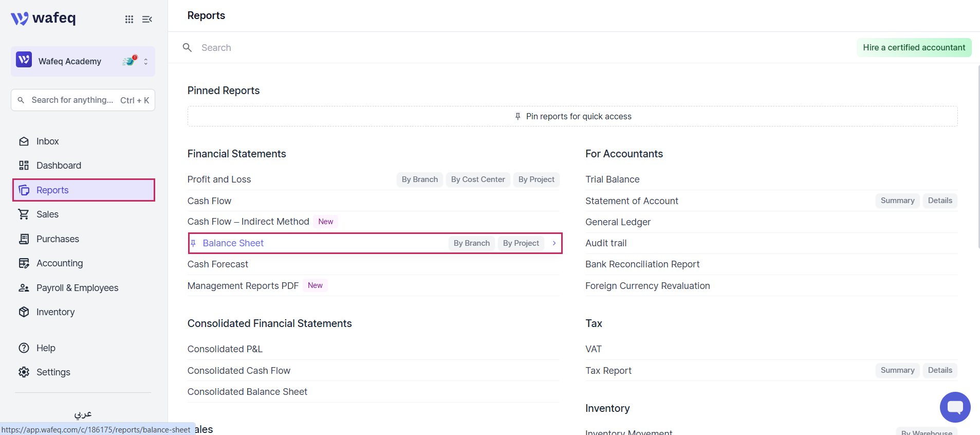This screenshot has width=980, height=435.
Task: Open the apps grid icon
Action: coord(129,19)
